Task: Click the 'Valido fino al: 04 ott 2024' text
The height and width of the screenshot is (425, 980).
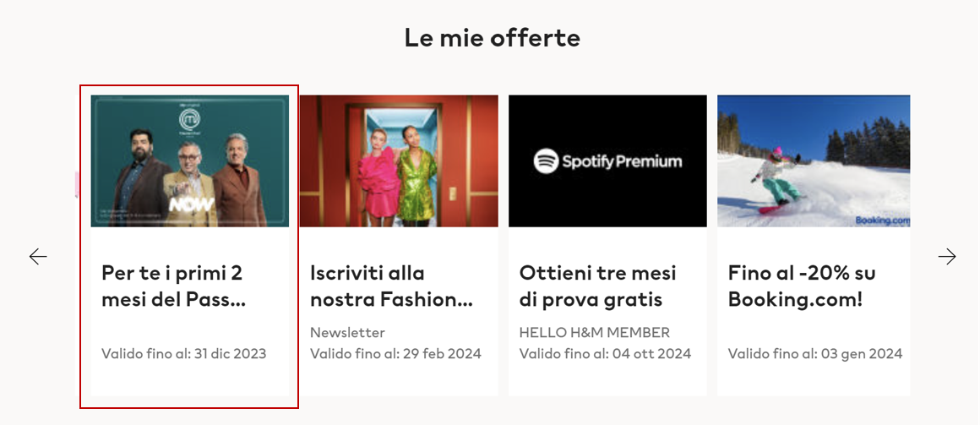Action: tap(605, 353)
